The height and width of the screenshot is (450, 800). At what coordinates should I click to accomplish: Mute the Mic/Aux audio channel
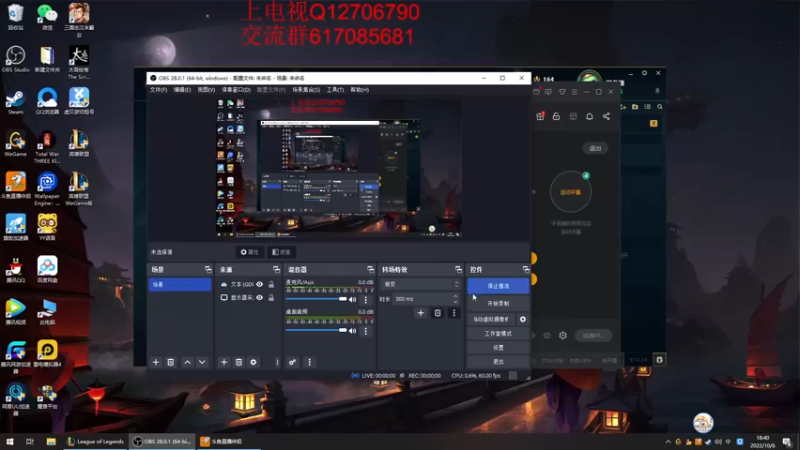pyautogui.click(x=353, y=299)
